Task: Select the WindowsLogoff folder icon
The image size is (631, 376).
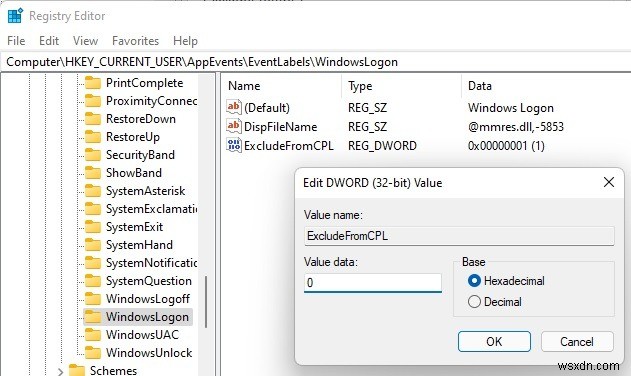Action: [x=93, y=299]
